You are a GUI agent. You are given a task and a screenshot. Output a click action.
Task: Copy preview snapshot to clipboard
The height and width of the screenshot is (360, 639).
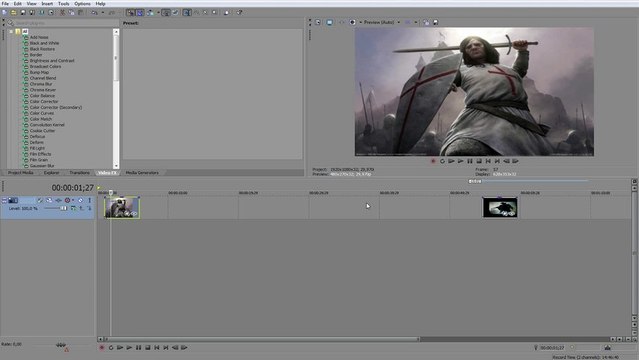(x=426, y=22)
